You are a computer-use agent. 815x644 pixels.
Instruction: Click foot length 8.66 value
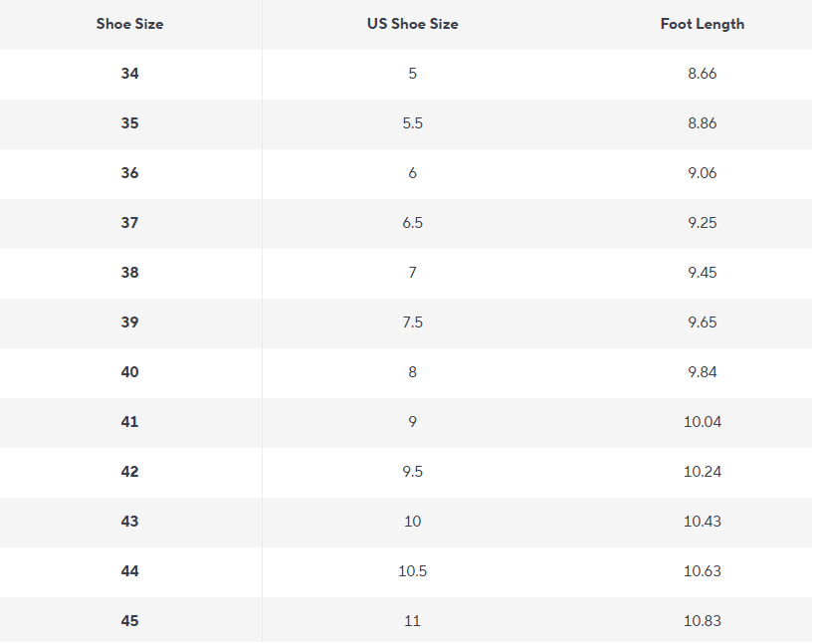703,74
